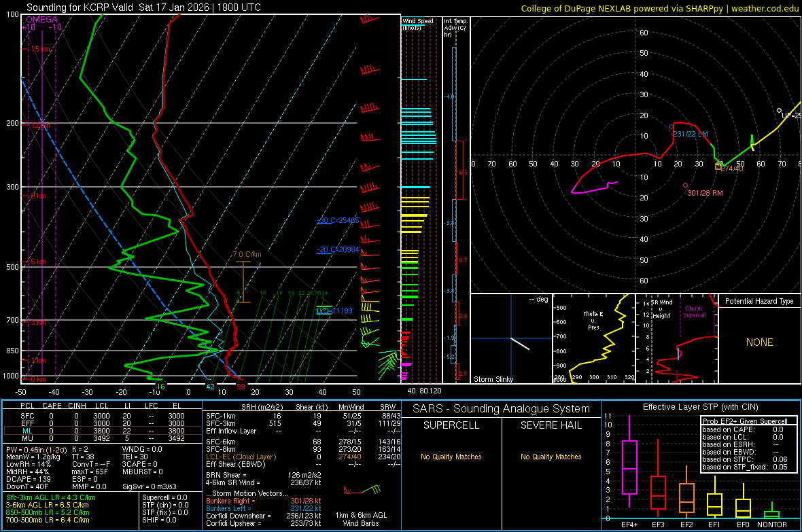The width and height of the screenshot is (802, 532).
Task: Click the Sfc-3km AGL LR = 4.3 C/km line
Action: [51, 497]
